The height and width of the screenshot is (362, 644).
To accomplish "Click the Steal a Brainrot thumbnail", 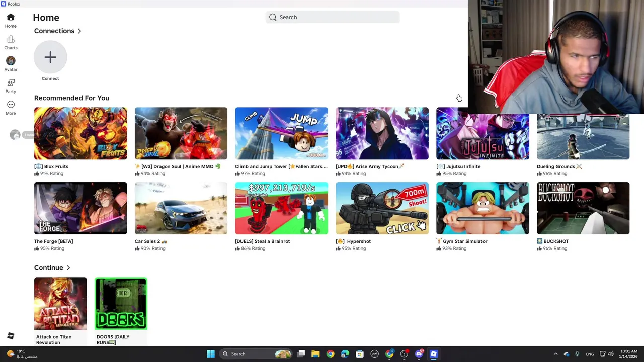I will tap(281, 208).
